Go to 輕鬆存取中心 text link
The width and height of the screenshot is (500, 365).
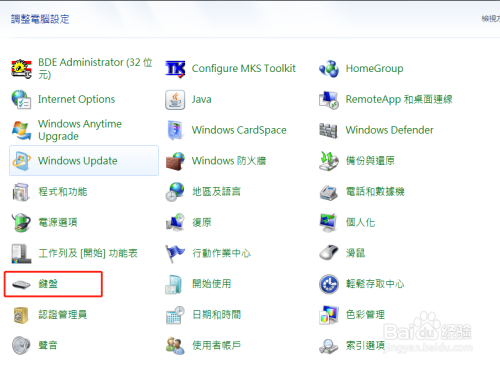pos(375,284)
